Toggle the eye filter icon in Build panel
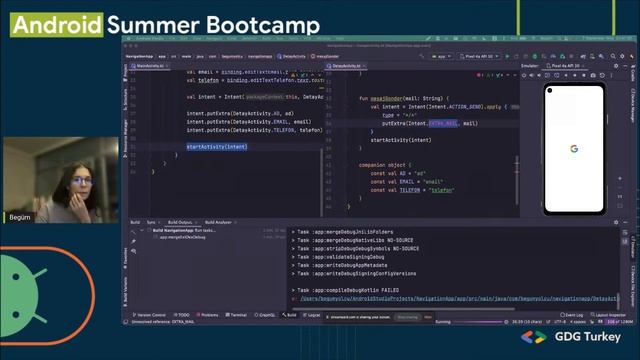 tap(133, 251)
